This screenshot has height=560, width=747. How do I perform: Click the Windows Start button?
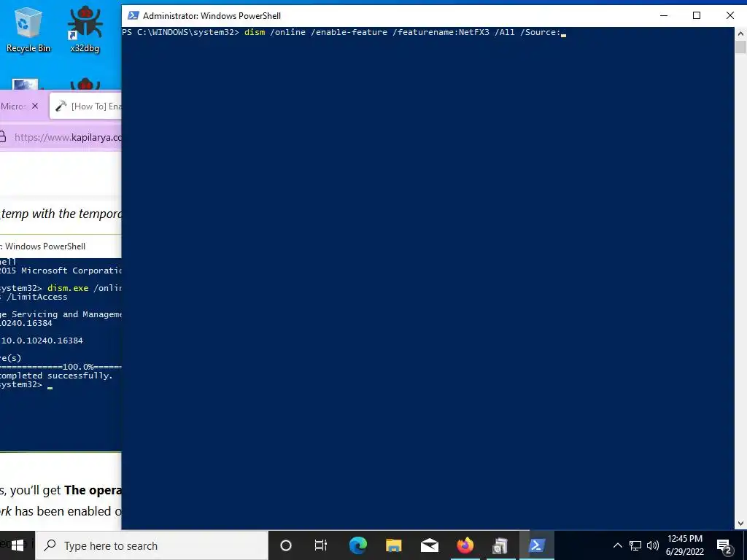[18, 545]
